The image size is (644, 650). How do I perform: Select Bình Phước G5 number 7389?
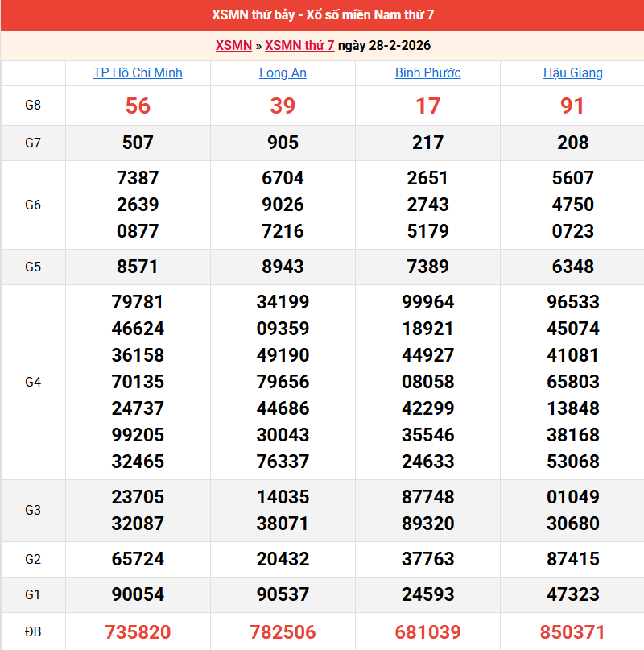(427, 267)
